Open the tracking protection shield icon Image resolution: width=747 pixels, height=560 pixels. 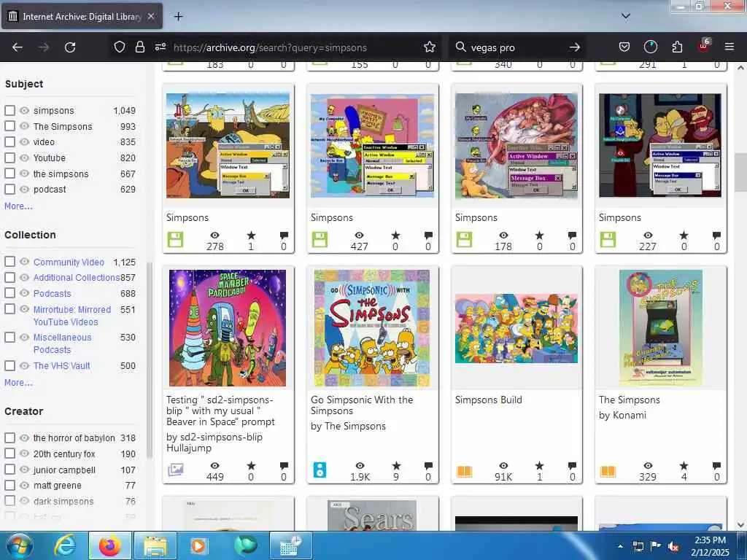[120, 47]
